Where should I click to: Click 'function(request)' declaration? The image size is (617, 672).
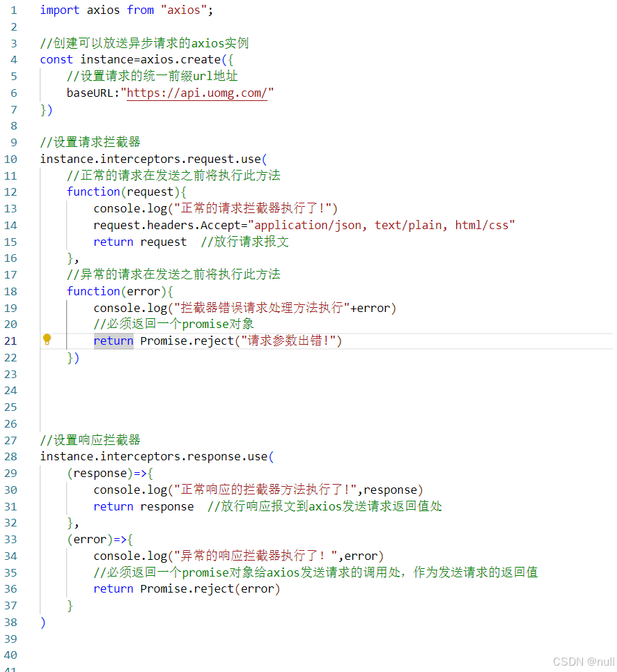pyautogui.click(x=123, y=192)
